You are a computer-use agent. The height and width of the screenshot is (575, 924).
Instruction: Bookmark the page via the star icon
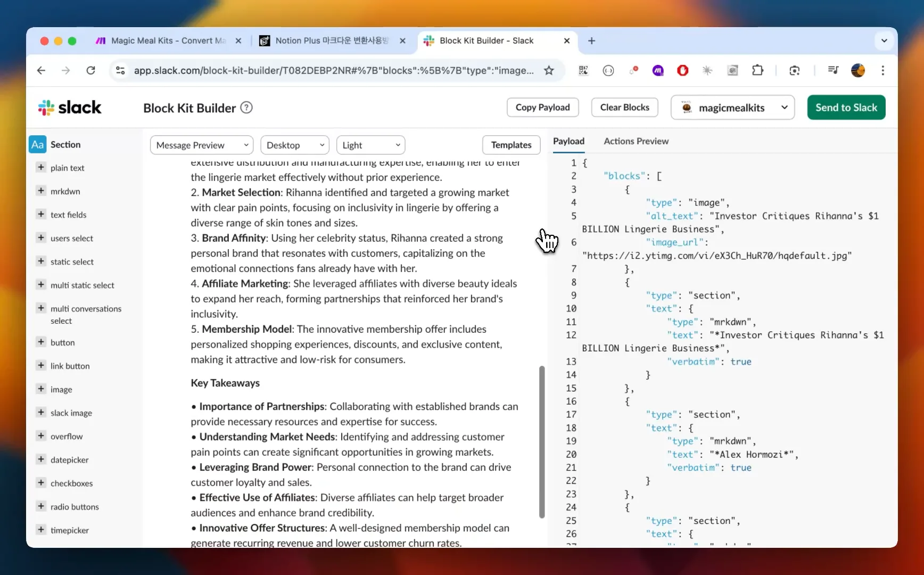click(549, 70)
